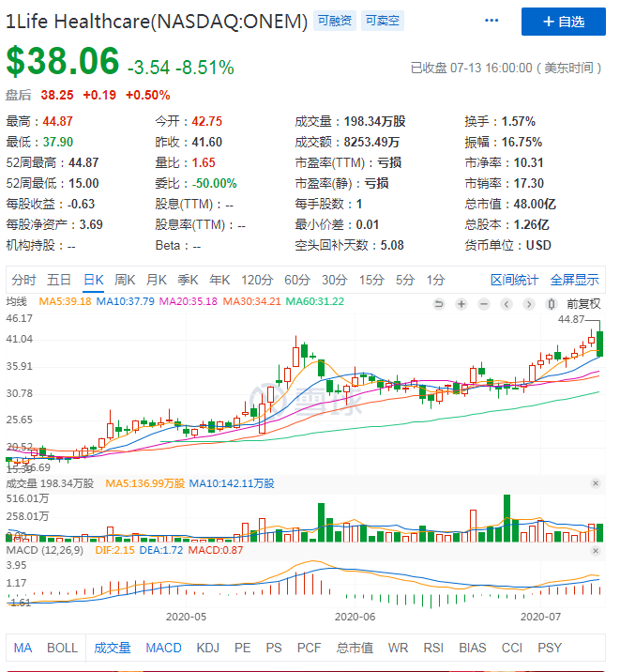Image resolution: width=620 pixels, height=672 pixels.
Task: Click the 44.87 high price marker on chart
Action: [x=571, y=319]
